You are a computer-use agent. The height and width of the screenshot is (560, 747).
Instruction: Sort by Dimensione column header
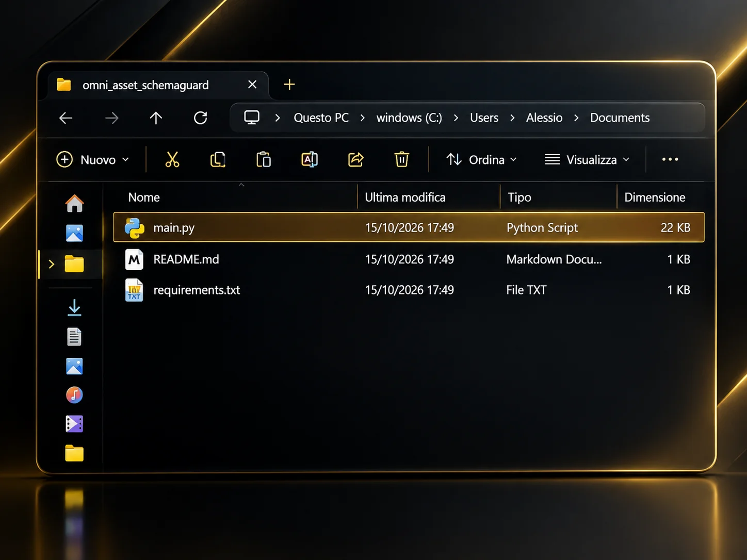click(x=655, y=197)
